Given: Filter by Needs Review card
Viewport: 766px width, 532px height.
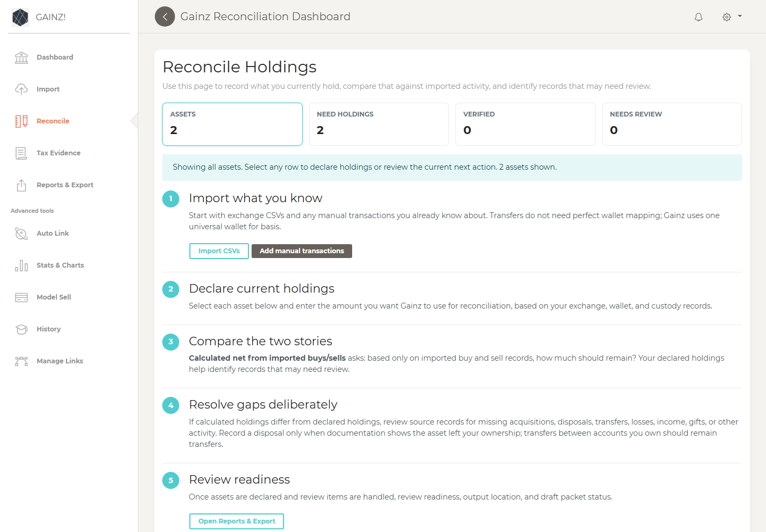Looking at the screenshot, I should pos(672,124).
